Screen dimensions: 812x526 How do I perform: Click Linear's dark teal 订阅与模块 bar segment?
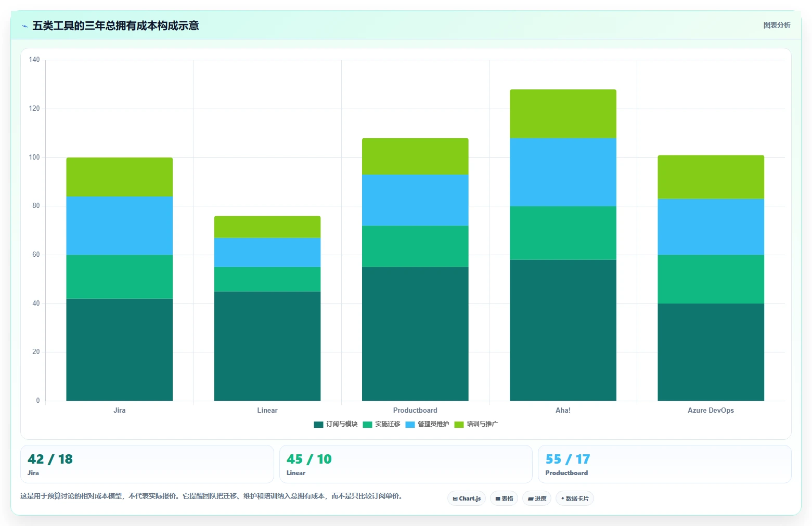pyautogui.click(x=267, y=346)
